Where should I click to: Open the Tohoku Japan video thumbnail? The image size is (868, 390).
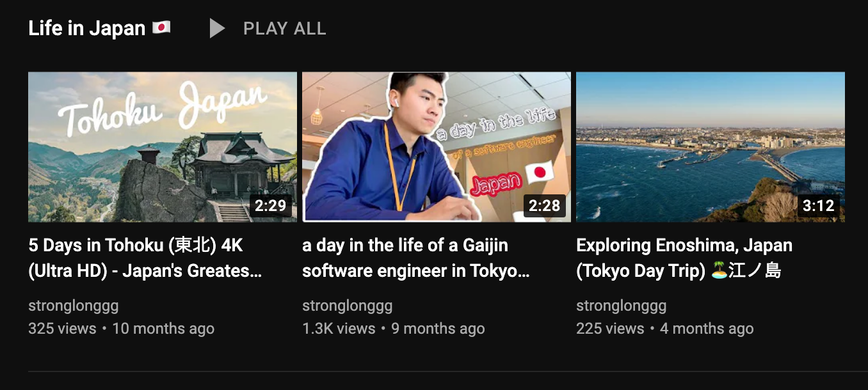163,147
